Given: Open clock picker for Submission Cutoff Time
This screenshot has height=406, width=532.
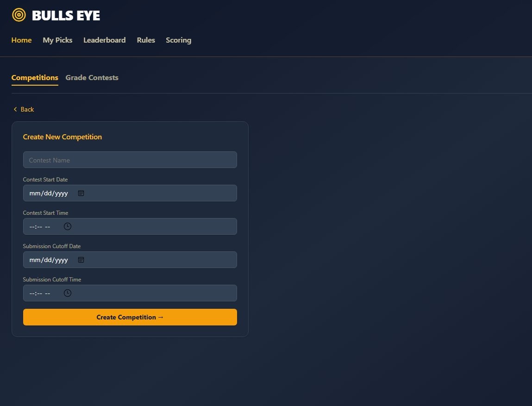Looking at the screenshot, I should tap(68, 293).
